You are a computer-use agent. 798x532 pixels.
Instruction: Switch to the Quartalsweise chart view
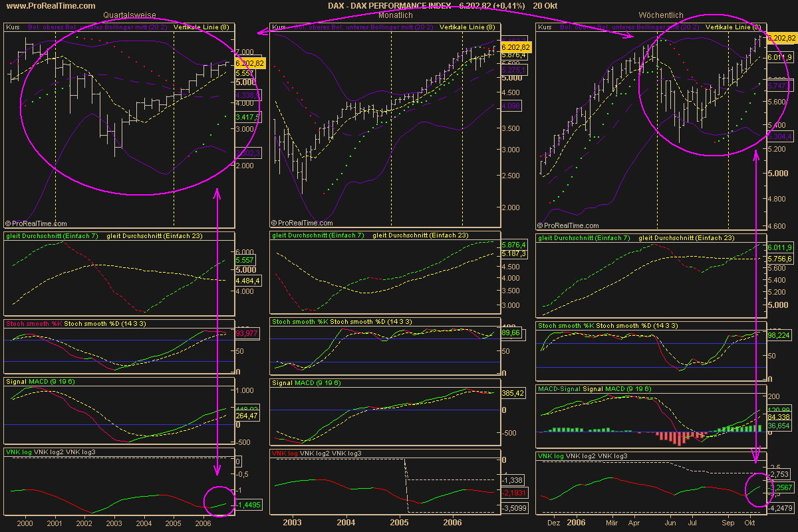(128, 15)
